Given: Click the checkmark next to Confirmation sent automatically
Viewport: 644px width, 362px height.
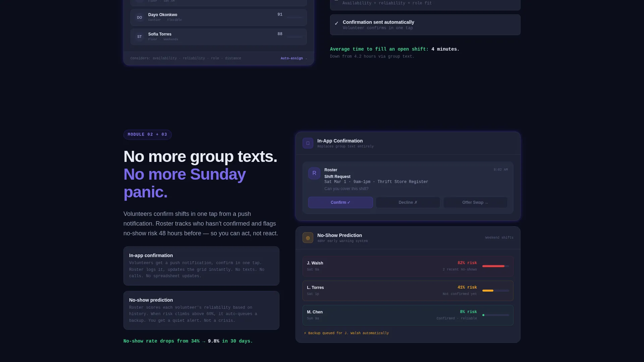Looking at the screenshot, I should coord(336,23).
